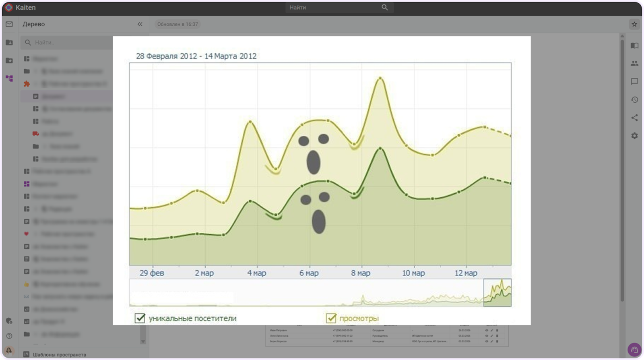Open help question mark icon
Image resolution: width=644 pixels, height=360 pixels.
(9, 336)
